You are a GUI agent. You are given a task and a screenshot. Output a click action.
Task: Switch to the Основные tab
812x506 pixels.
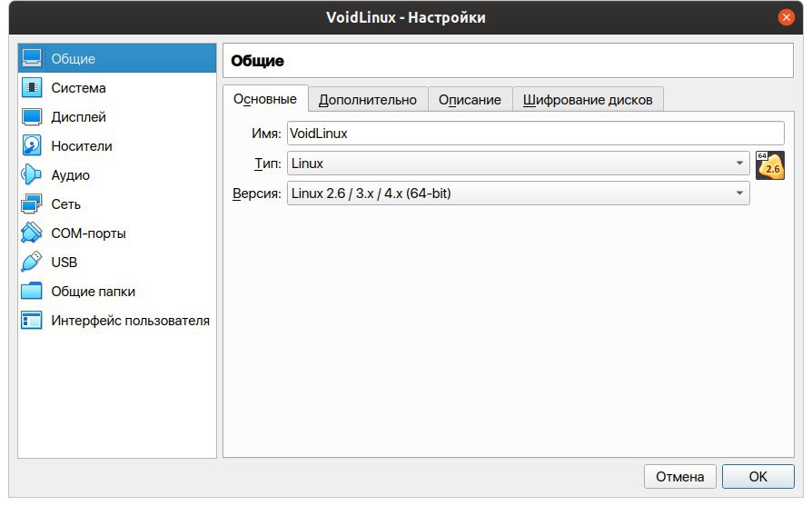point(265,99)
